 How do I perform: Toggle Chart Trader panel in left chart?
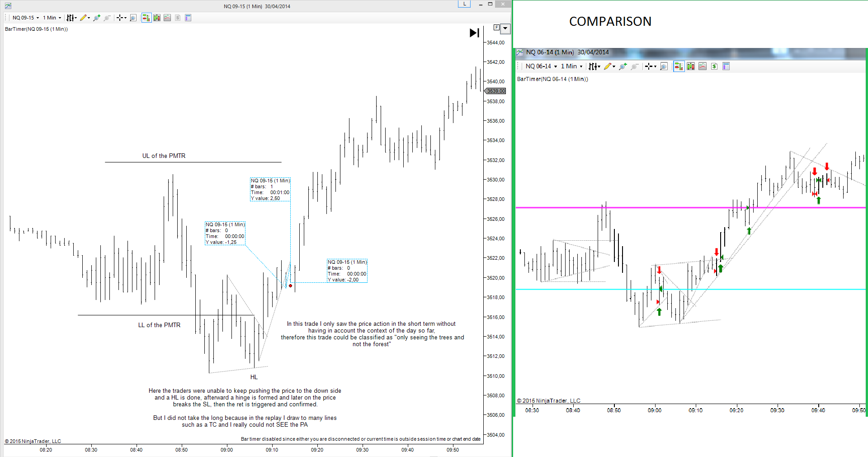point(146,18)
